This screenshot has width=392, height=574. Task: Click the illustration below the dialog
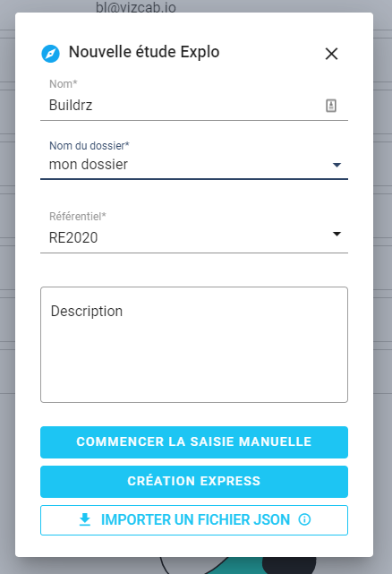pos(238,566)
